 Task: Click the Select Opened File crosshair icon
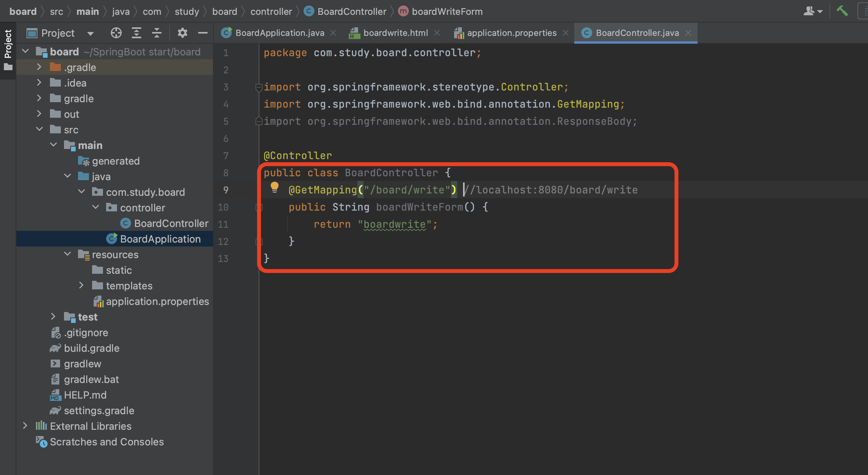pyautogui.click(x=116, y=33)
